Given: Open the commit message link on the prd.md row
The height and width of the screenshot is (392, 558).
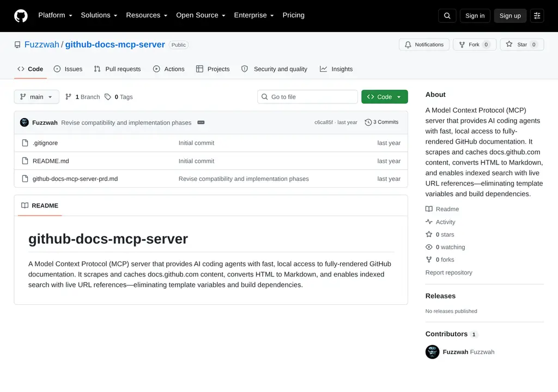Looking at the screenshot, I should (x=244, y=179).
